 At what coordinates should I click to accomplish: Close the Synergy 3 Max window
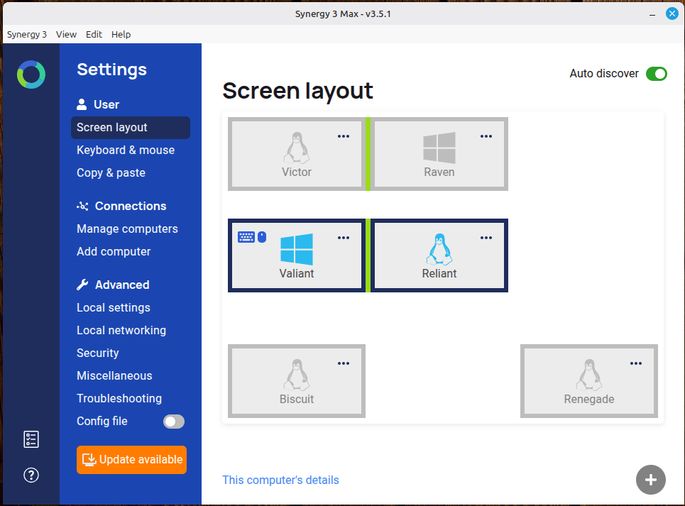click(x=672, y=14)
